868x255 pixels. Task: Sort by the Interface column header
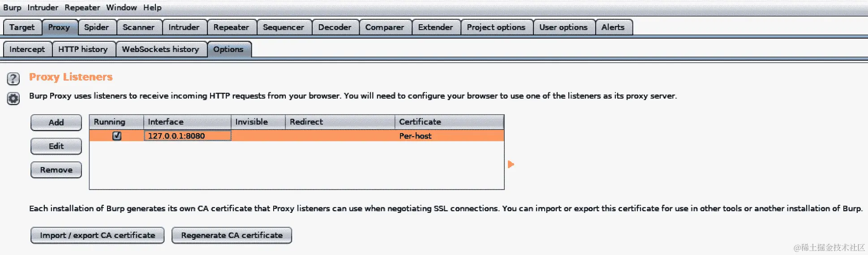[187, 122]
